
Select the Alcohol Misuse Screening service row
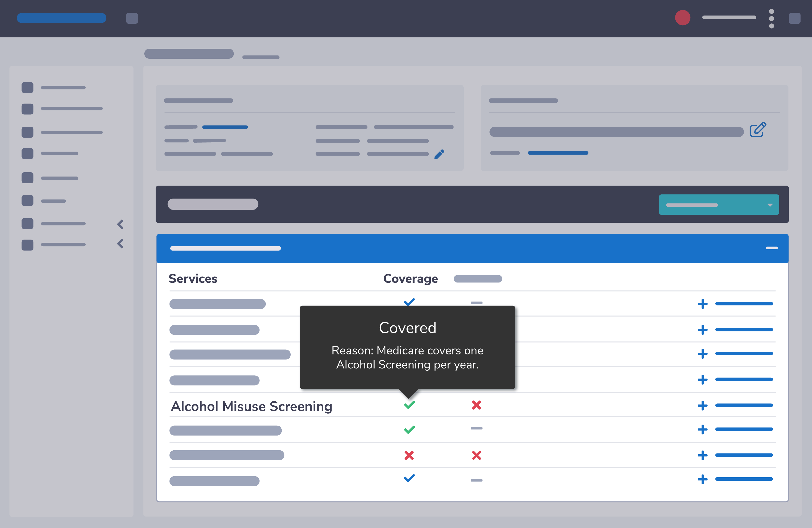point(251,406)
